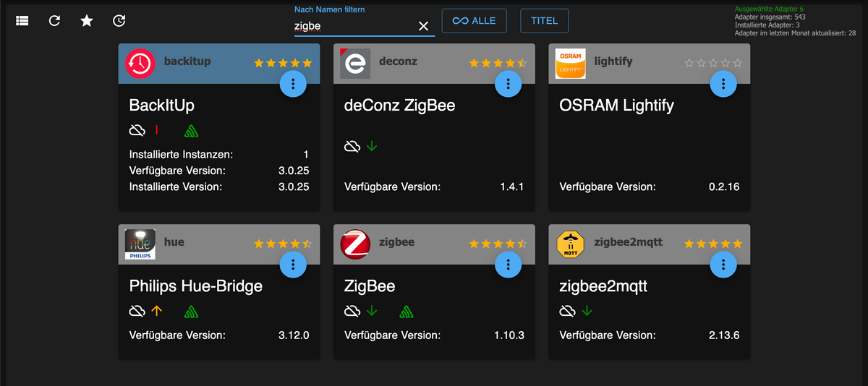
Task: Toggle the favorites star icon in the toolbar
Action: coord(87,21)
